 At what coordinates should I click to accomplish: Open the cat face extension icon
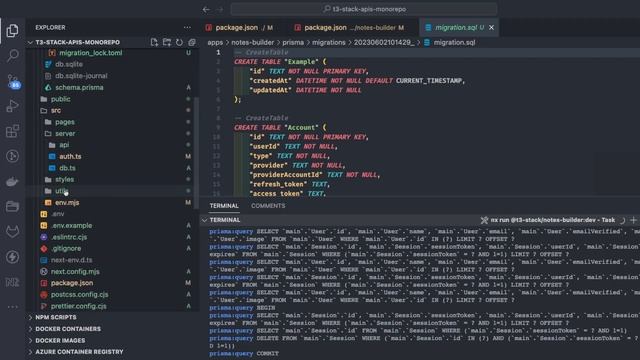[12, 232]
